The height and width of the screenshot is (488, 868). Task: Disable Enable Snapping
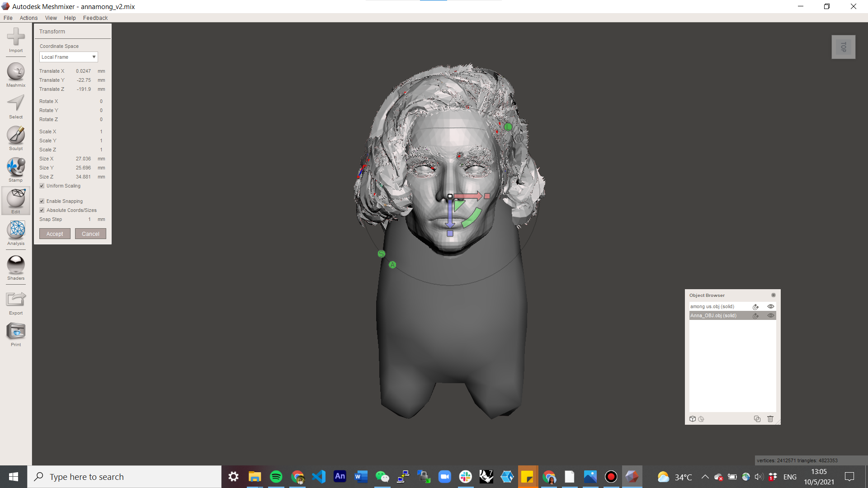(x=42, y=201)
